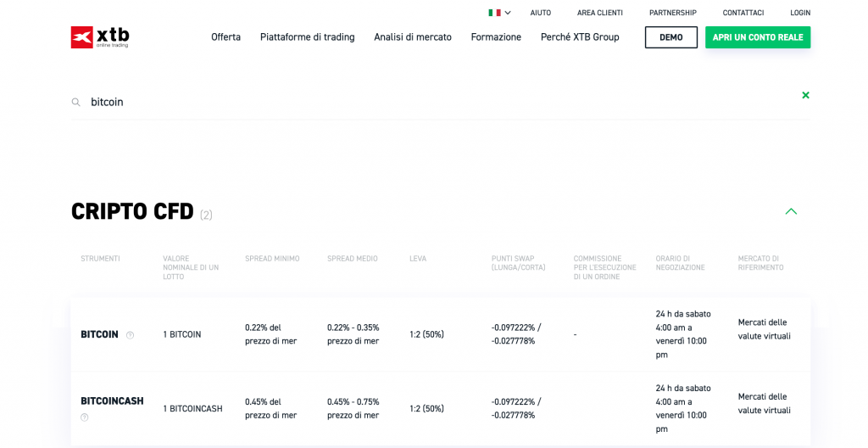Click the LOGIN link
The height and width of the screenshot is (448, 868).
tap(800, 13)
